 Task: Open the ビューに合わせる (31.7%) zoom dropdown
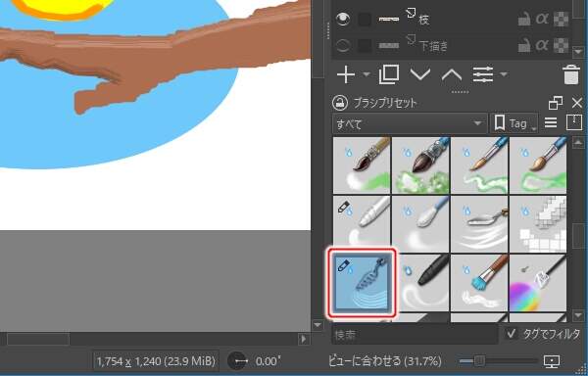385,361
